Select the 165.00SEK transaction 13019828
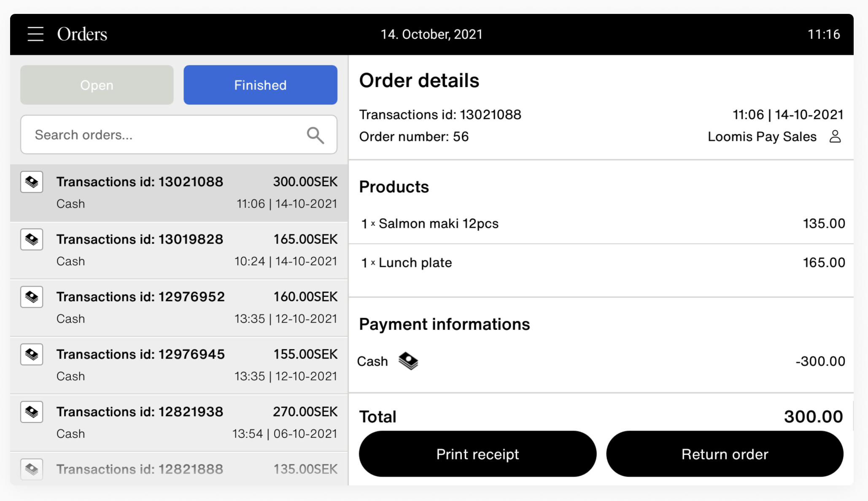The height and width of the screenshot is (501, 868). 179,250
